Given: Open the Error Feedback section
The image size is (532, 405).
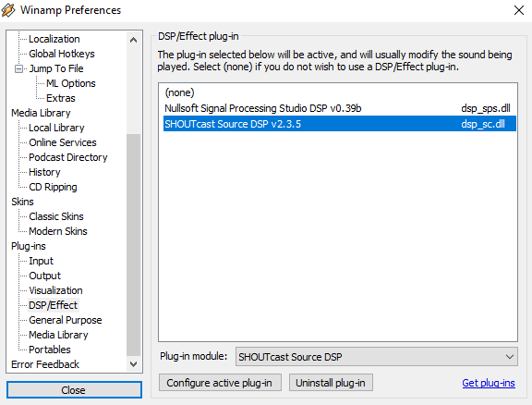Looking at the screenshot, I should [x=45, y=364].
